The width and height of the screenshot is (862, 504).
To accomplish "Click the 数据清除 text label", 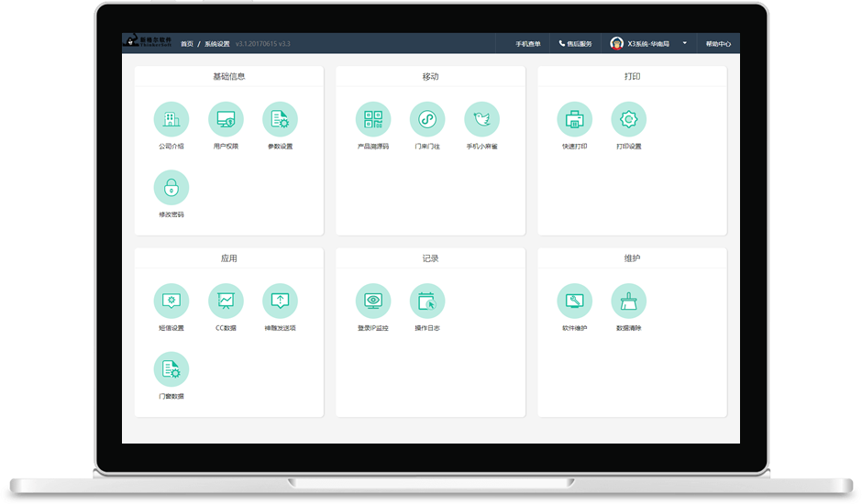I will 628,328.
